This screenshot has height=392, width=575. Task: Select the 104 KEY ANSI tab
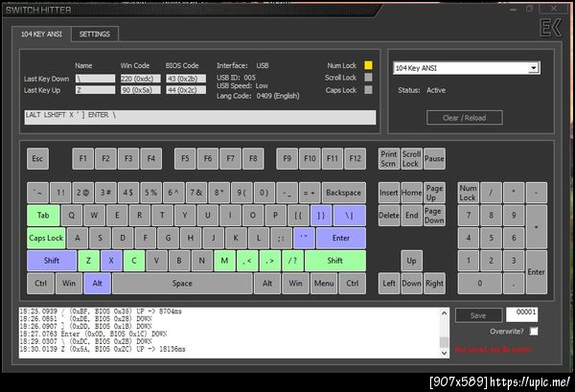(x=41, y=35)
